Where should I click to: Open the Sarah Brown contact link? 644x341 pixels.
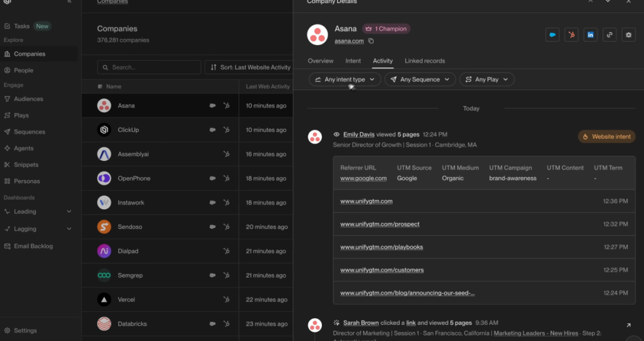point(361,323)
